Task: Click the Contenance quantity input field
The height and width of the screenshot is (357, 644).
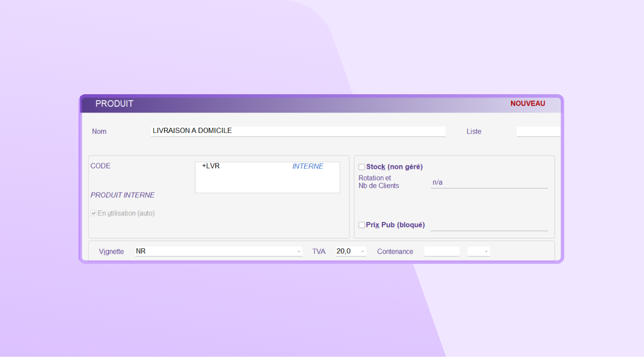Action: (x=441, y=252)
